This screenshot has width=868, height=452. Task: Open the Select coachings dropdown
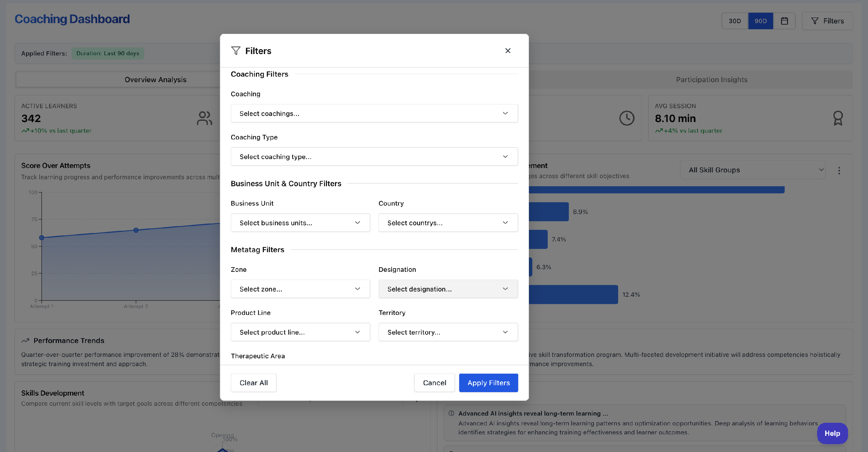pos(374,113)
